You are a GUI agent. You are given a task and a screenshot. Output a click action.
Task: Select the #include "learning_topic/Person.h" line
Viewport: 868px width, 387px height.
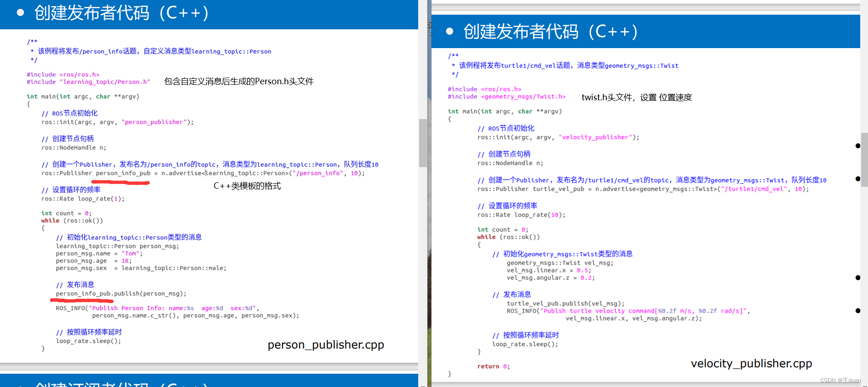[x=88, y=82]
